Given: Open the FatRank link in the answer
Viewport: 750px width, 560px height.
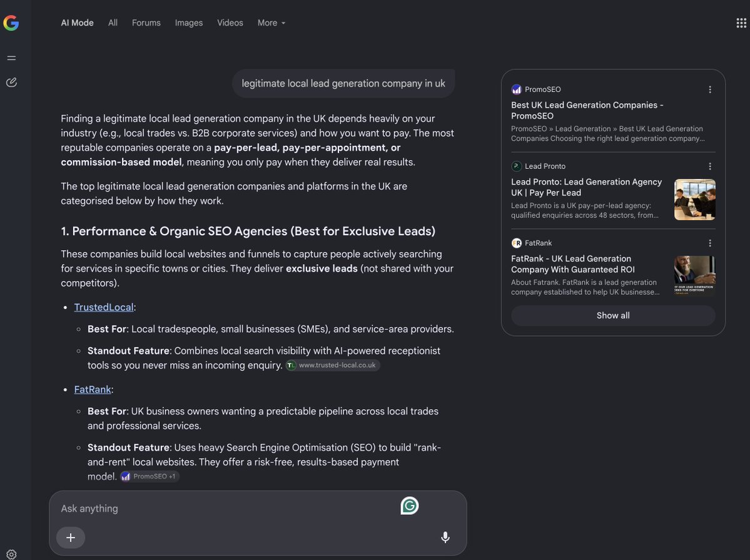Looking at the screenshot, I should click(93, 390).
